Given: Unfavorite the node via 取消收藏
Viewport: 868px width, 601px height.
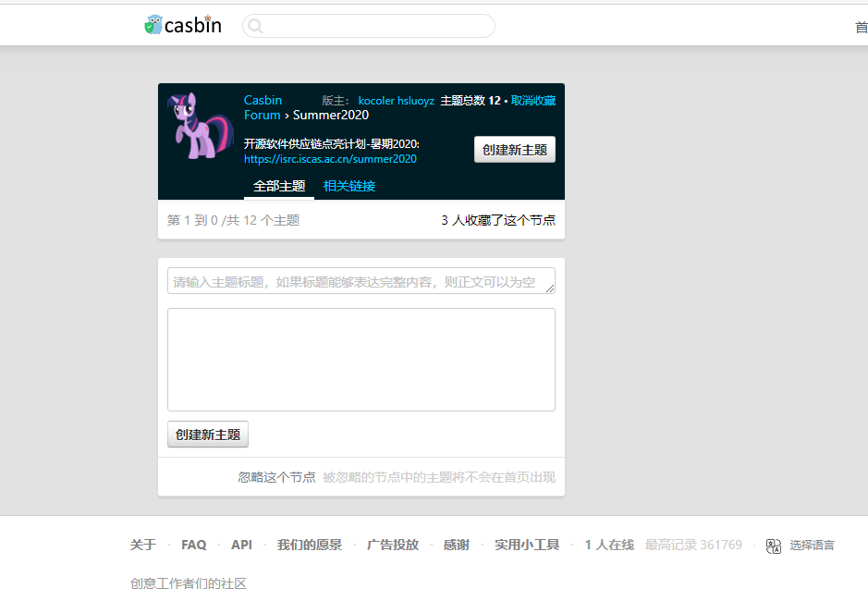Looking at the screenshot, I should pyautogui.click(x=534, y=100).
